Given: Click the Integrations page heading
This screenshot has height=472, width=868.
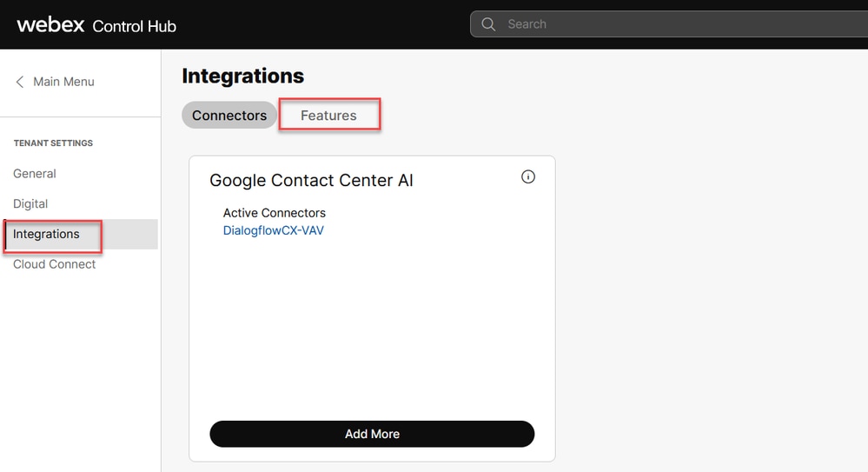Looking at the screenshot, I should (x=243, y=76).
